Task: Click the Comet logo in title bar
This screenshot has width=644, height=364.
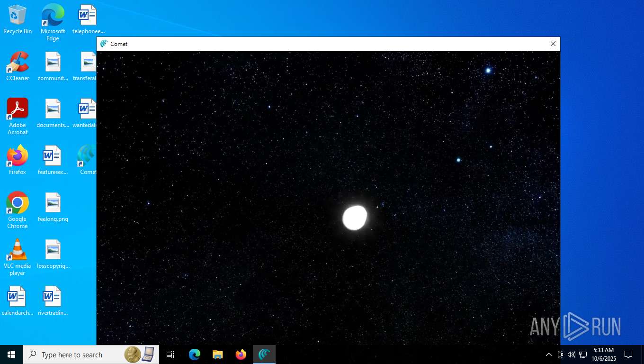Action: [x=104, y=44]
